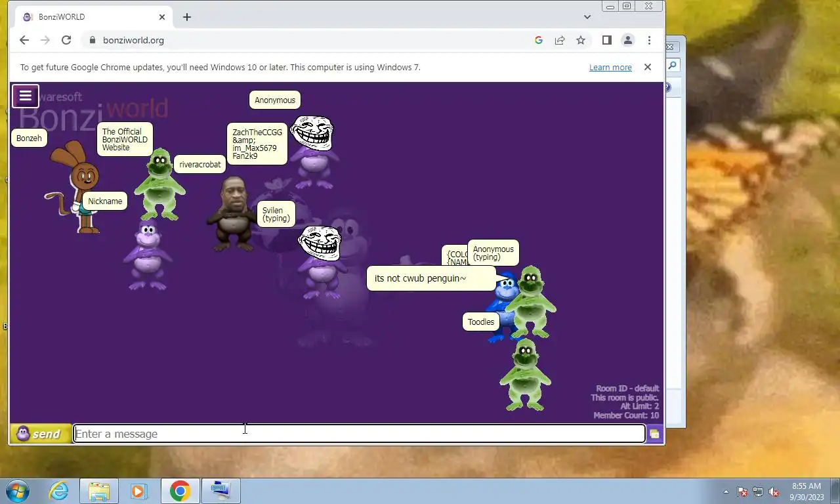Click the Svilen (typing) name tag
The image size is (840, 504).
276,215
